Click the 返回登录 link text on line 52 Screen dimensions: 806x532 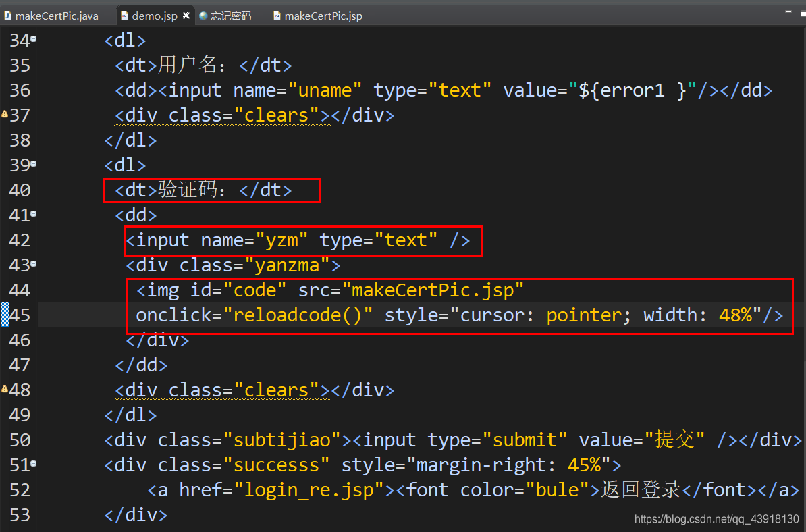(x=641, y=490)
